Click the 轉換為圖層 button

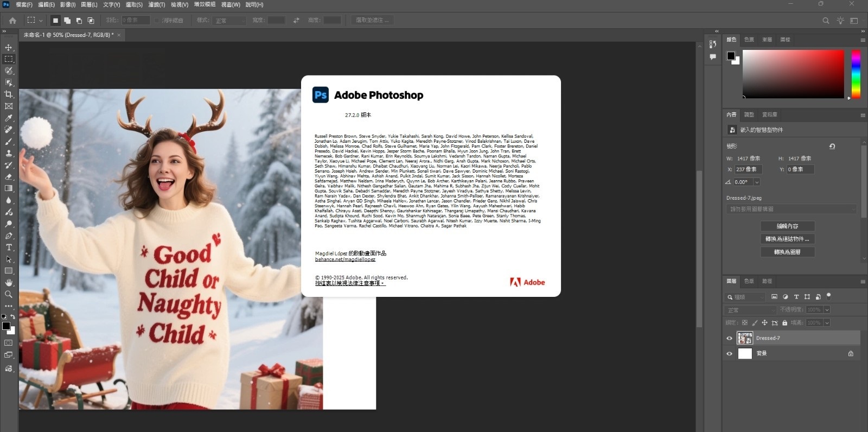pyautogui.click(x=787, y=252)
